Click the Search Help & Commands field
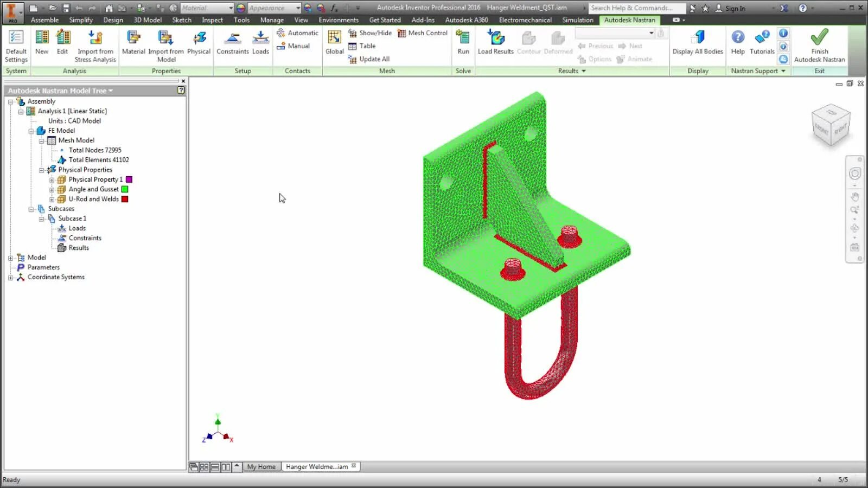 click(637, 8)
